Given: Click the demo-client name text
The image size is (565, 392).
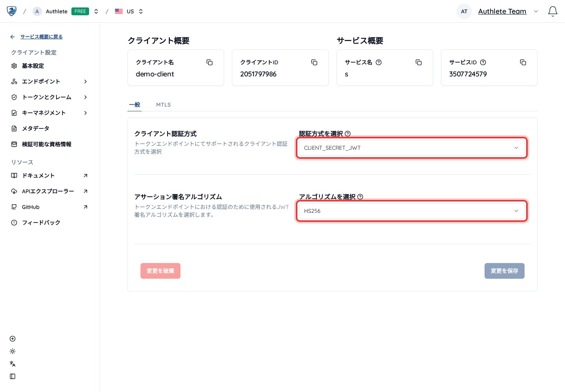Looking at the screenshot, I should [155, 74].
